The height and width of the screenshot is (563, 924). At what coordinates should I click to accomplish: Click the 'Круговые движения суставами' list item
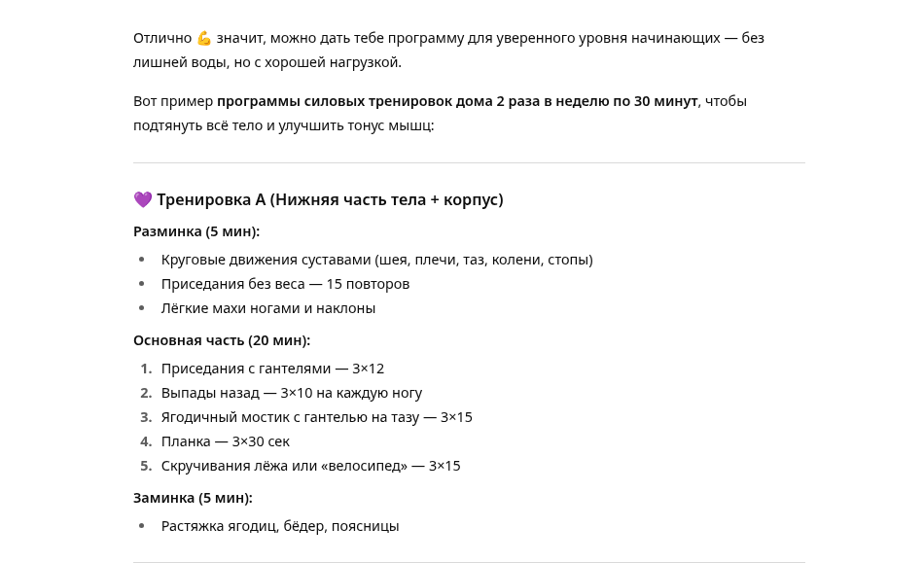pos(376,260)
